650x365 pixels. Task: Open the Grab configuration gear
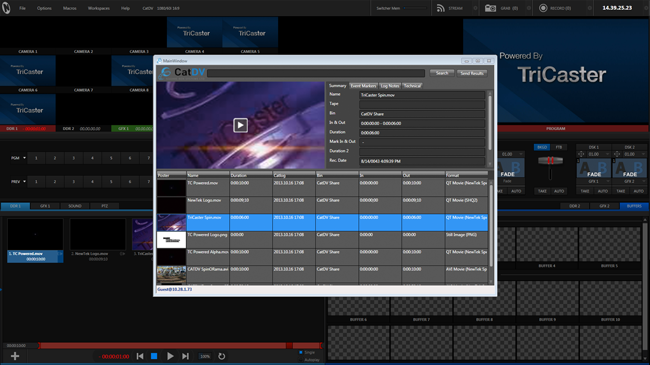pyautogui.click(x=529, y=8)
